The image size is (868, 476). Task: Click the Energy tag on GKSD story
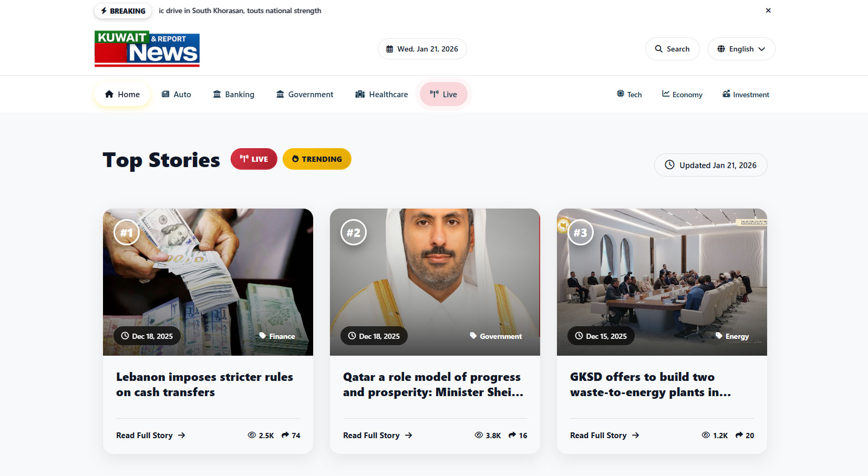pos(732,336)
